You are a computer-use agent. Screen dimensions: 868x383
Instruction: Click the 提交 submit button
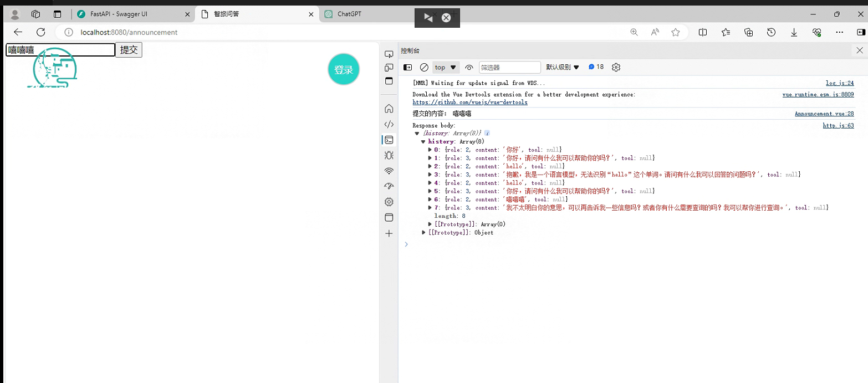pyautogui.click(x=129, y=50)
